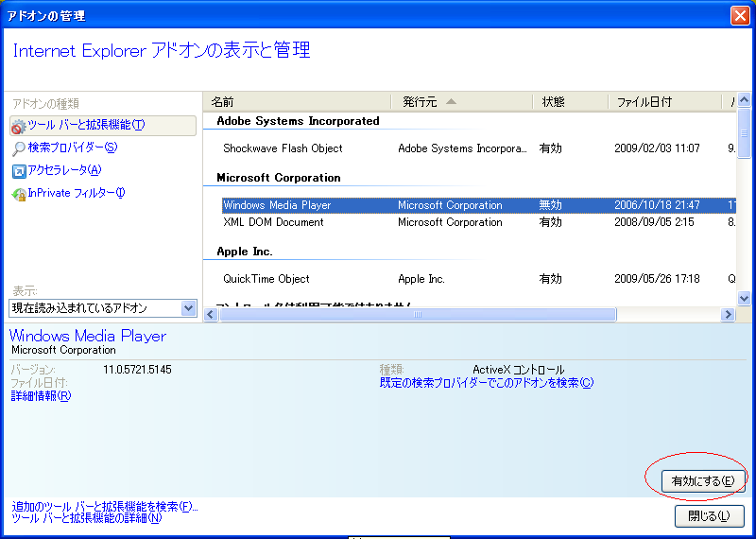
Task: Click 無効 status of Windows Media Player
Action: [x=550, y=205]
